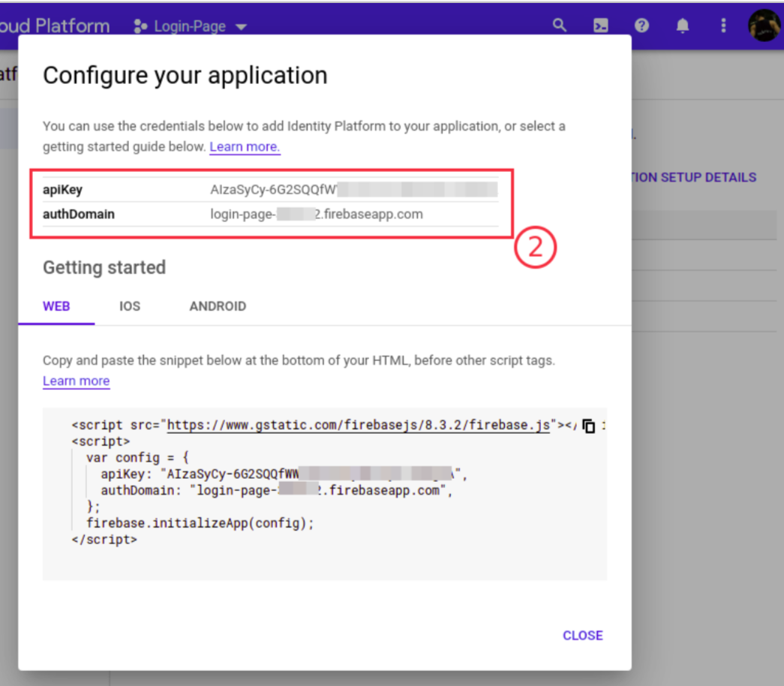The height and width of the screenshot is (686, 784).
Task: Copy the code snippet with the copy icon
Action: (588, 426)
